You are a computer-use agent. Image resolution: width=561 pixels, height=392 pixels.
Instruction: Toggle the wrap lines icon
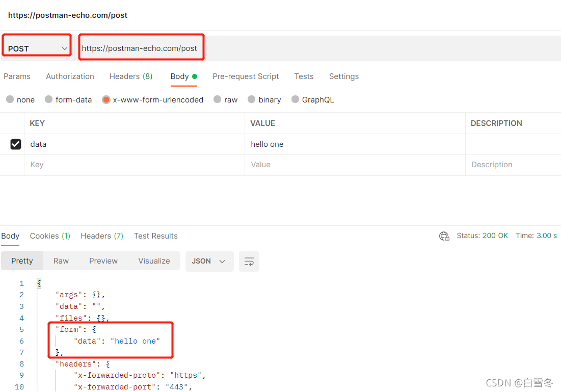pyautogui.click(x=249, y=262)
